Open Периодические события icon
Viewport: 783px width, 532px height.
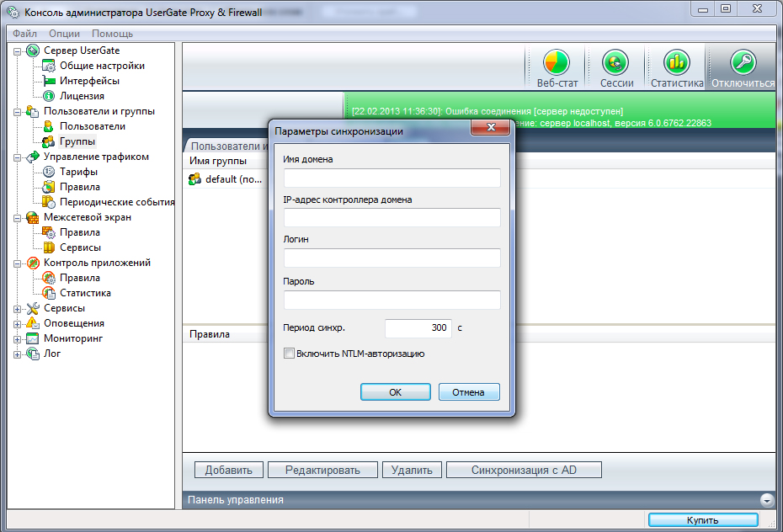[x=49, y=202]
